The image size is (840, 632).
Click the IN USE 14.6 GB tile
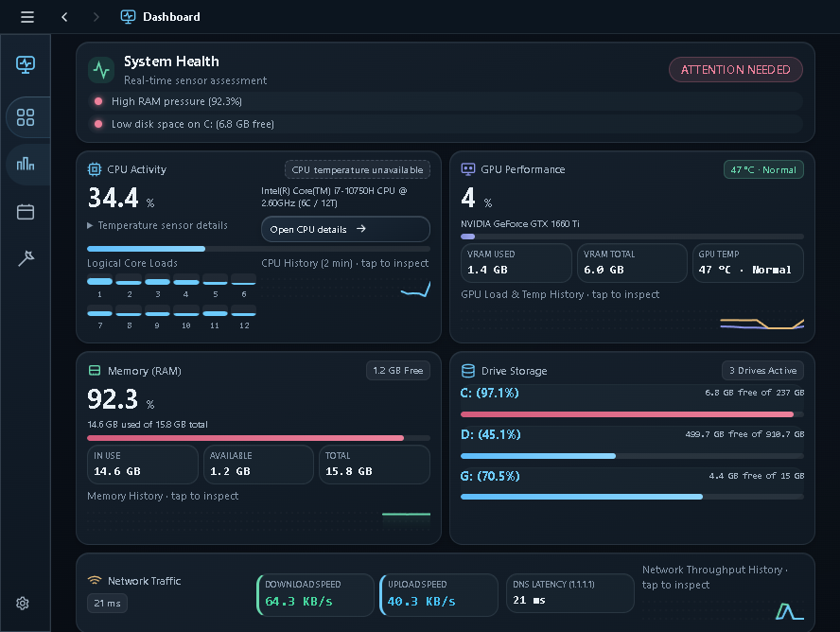143,465
